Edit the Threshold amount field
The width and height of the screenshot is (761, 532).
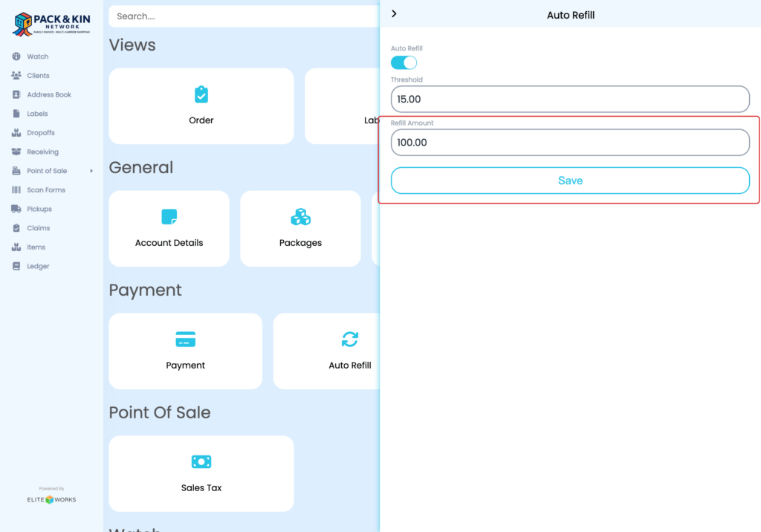570,99
